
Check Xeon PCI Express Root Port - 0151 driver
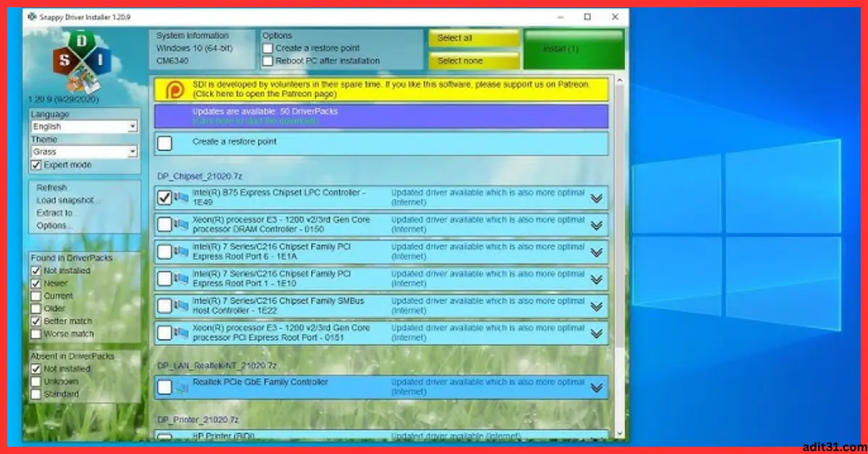tap(165, 333)
